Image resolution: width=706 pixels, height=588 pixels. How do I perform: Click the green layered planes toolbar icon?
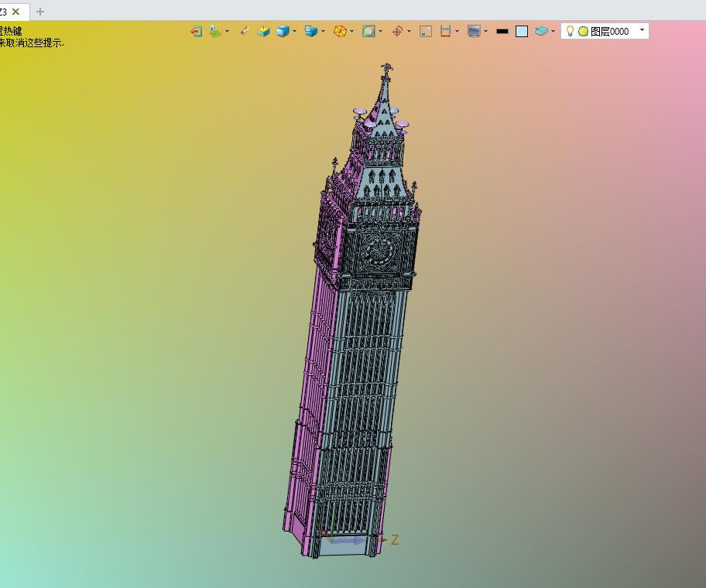tap(215, 31)
